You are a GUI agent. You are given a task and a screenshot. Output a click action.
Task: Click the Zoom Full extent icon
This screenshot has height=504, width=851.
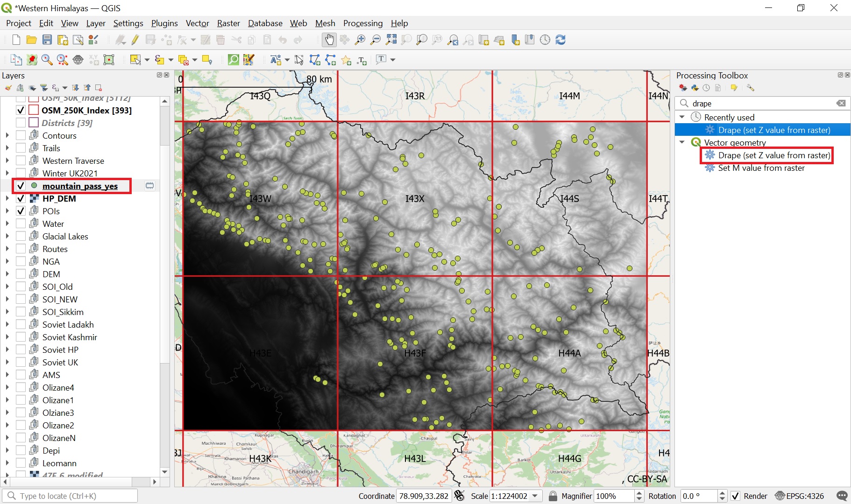(x=391, y=40)
